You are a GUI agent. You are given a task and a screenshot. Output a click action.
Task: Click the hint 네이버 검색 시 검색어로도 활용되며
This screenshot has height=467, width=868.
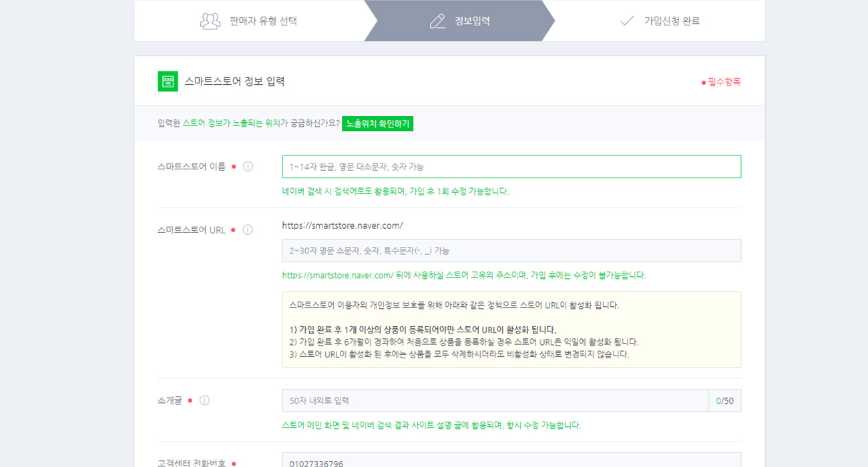[x=395, y=191]
